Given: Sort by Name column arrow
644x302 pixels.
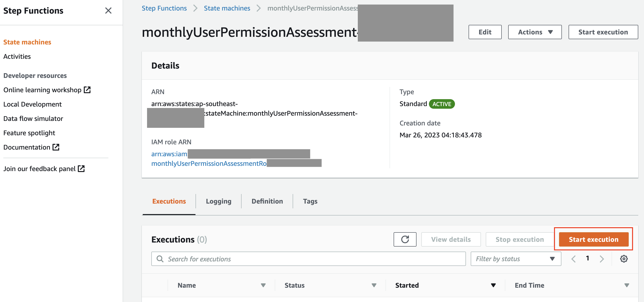Looking at the screenshot, I should [x=263, y=285].
